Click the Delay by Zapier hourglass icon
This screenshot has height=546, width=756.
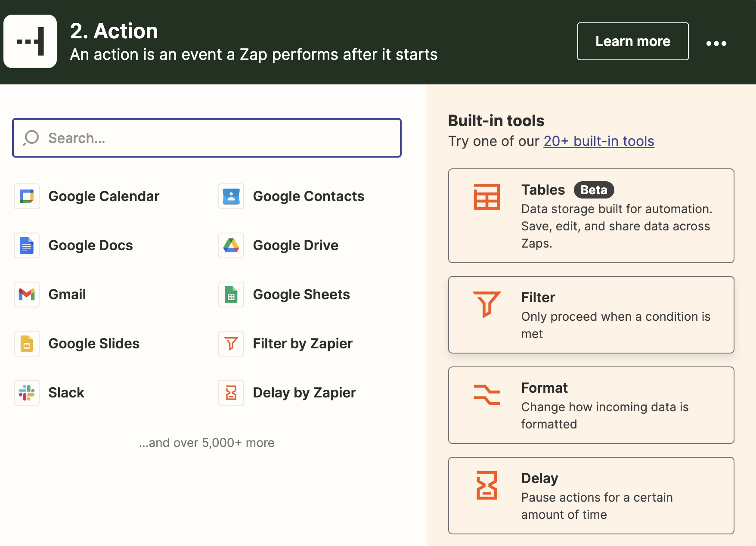[231, 393]
